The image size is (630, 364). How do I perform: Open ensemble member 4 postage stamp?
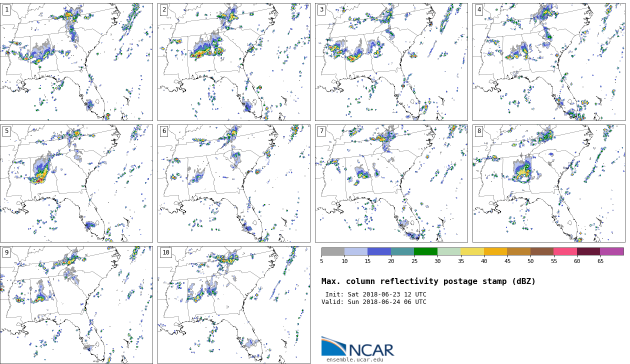click(549, 62)
